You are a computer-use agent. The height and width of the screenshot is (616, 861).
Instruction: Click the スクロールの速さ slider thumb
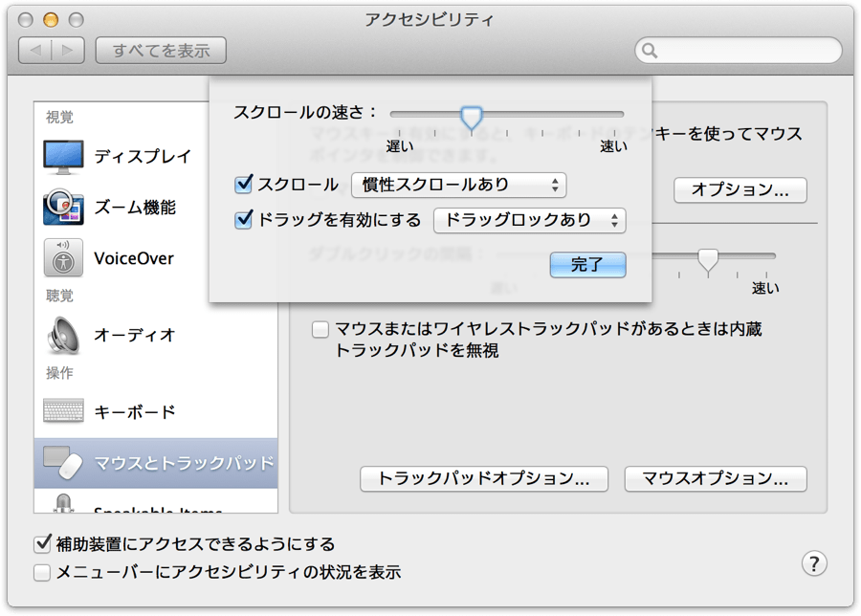(471, 117)
